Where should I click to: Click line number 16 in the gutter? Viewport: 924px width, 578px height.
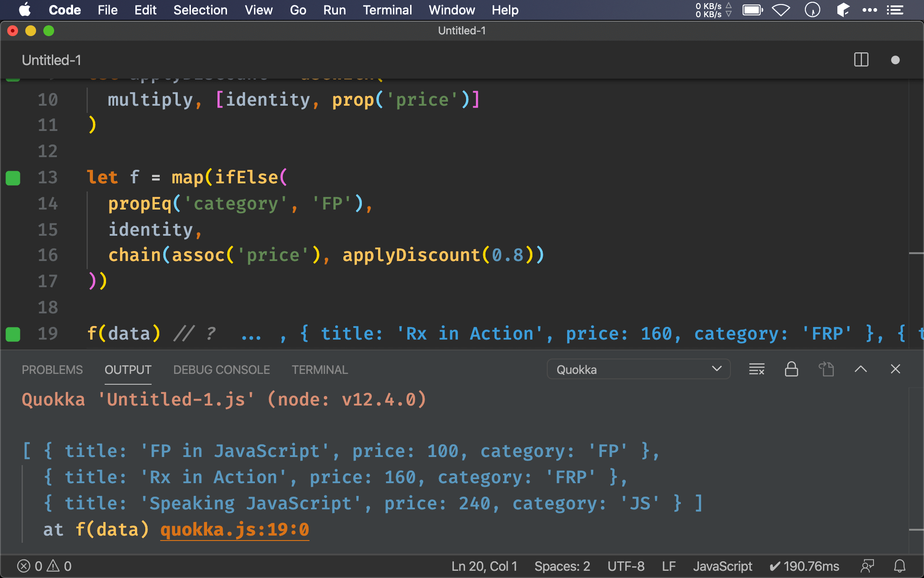47,255
